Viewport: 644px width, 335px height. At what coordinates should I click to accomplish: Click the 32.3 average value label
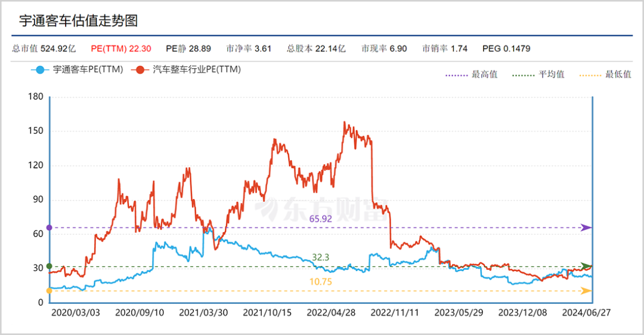(320, 257)
